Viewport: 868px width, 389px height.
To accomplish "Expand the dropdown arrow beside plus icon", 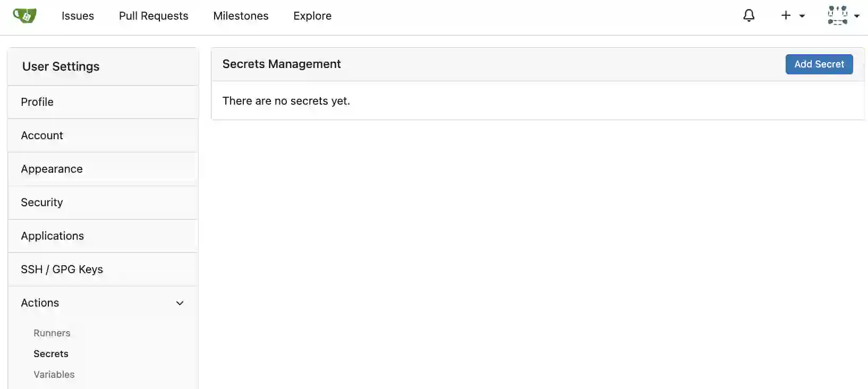I will [802, 16].
